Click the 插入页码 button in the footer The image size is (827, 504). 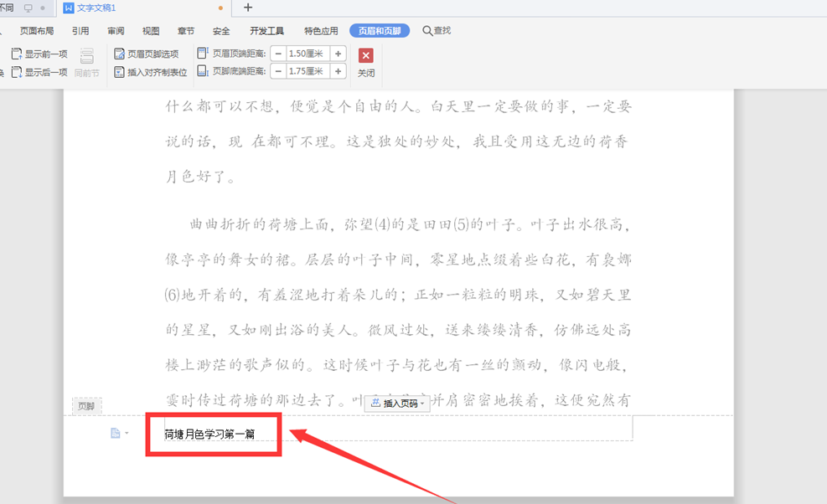[395, 402]
